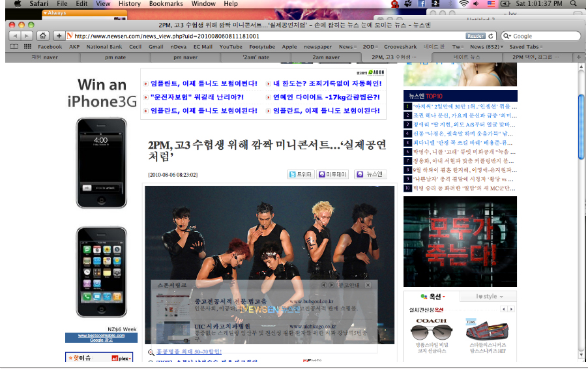
Task: Open the File menu
Action: point(62,4)
